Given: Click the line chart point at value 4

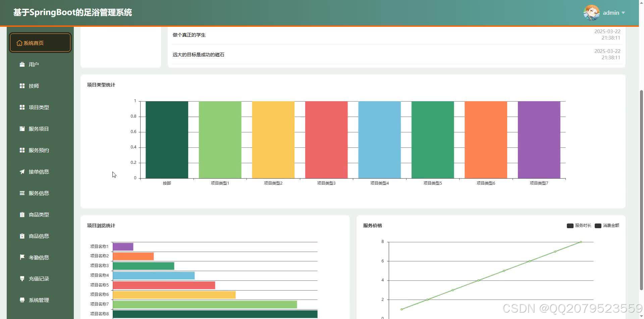Looking at the screenshot, I should pyautogui.click(x=478, y=280).
